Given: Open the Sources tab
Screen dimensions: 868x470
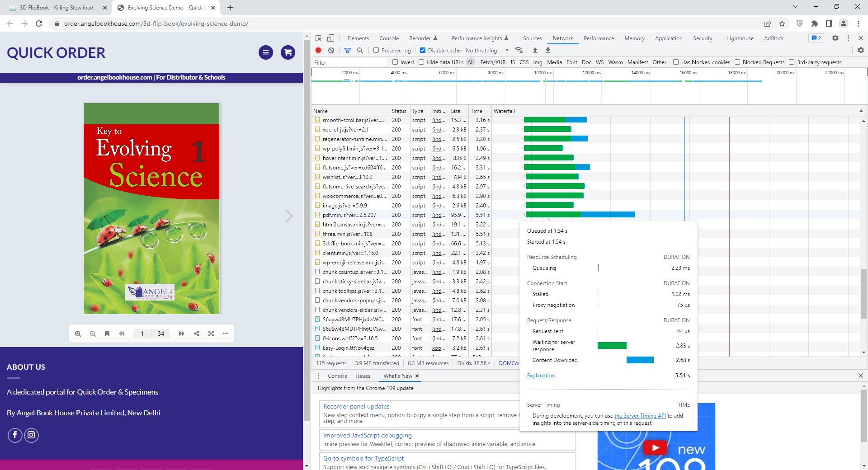Looking at the screenshot, I should 533,38.
